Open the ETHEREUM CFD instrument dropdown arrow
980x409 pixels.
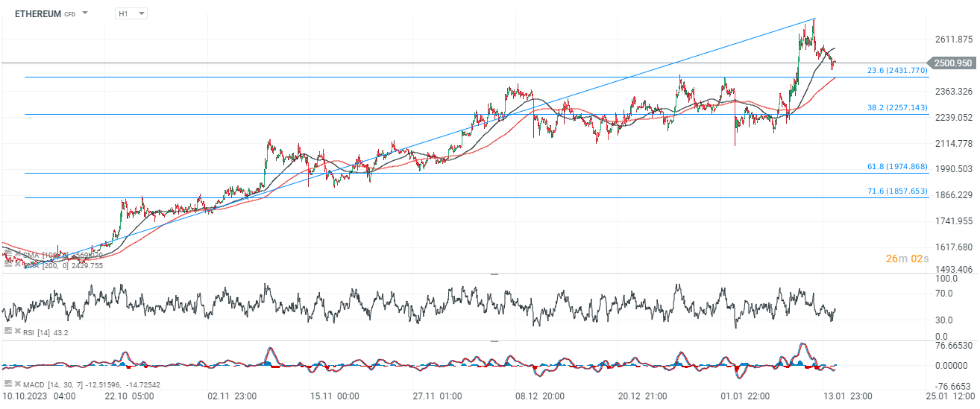pos(84,13)
